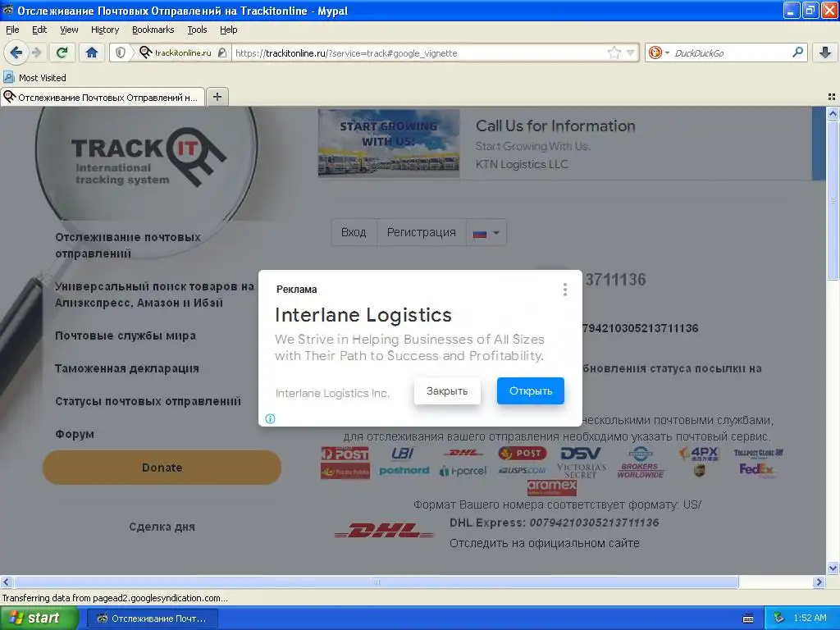
Task: Open the History menu
Action: 105,30
